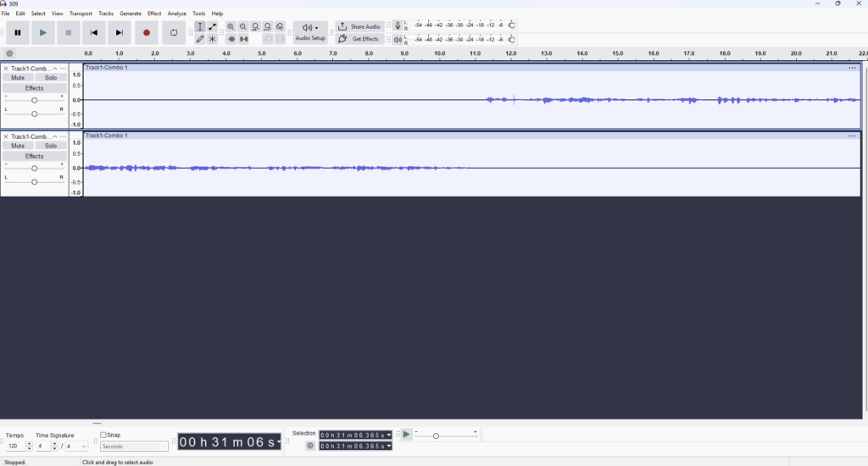This screenshot has width=868, height=466.
Task: Select the Selection (I-beam) tool
Action: coord(200,26)
